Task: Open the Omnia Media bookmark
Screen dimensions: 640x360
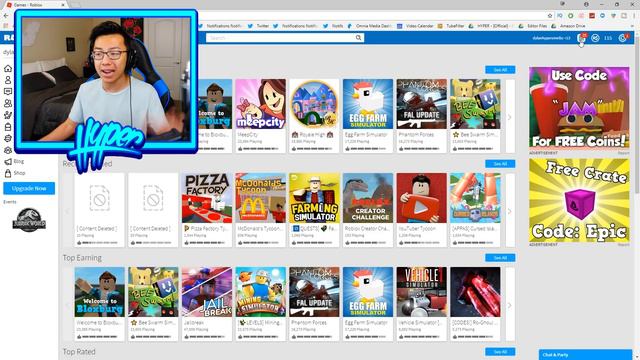Action: click(x=370, y=26)
